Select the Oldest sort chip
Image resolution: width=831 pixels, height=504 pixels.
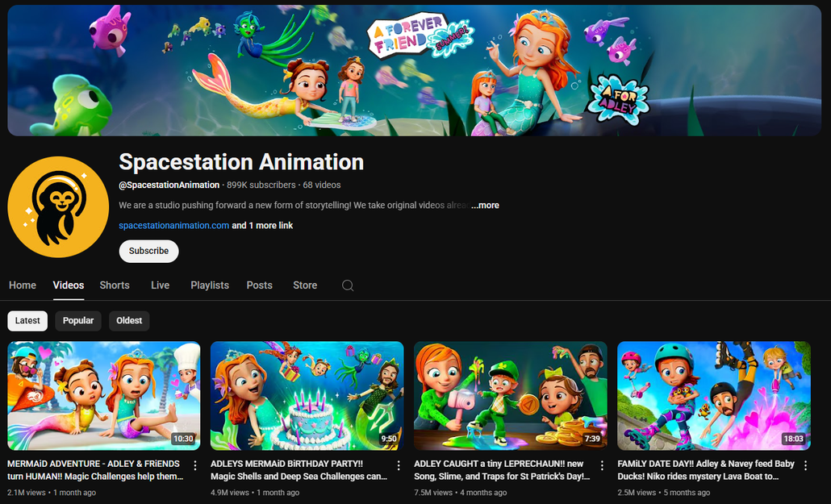coord(129,321)
